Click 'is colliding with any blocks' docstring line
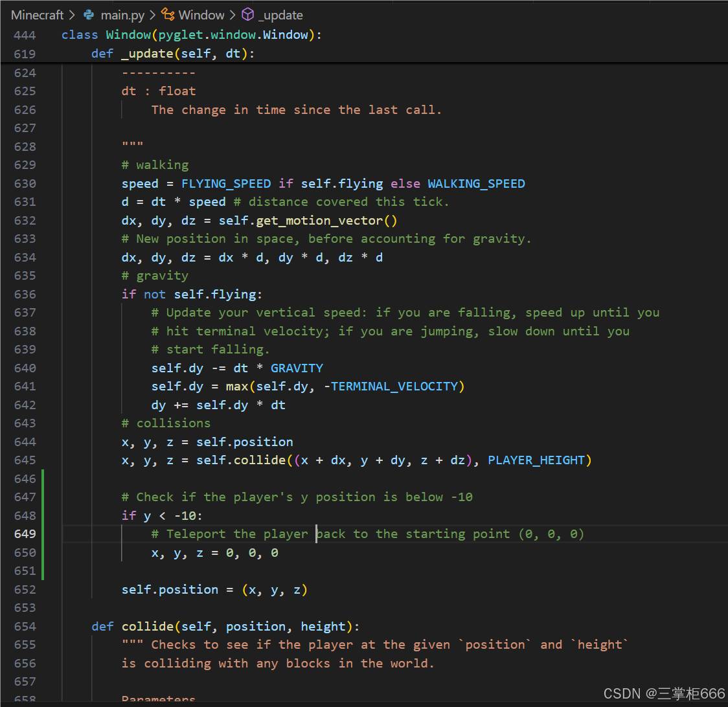The image size is (728, 707). pos(278,664)
